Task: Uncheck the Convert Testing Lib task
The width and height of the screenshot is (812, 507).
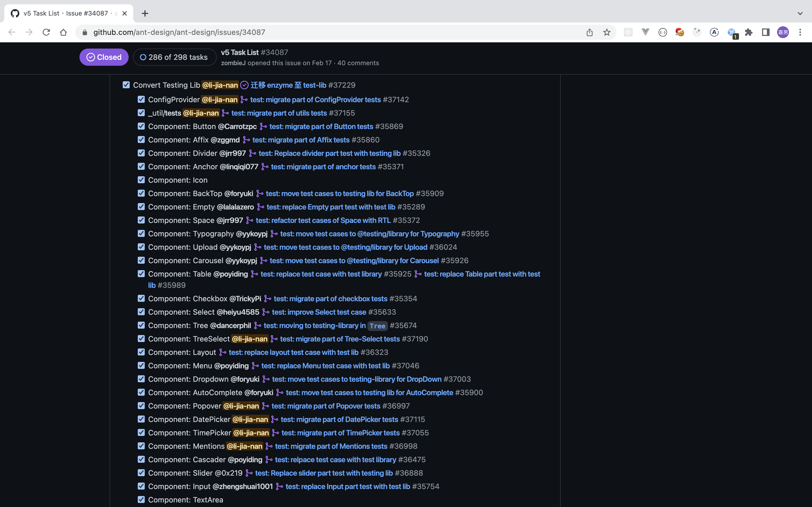Action: (126, 85)
